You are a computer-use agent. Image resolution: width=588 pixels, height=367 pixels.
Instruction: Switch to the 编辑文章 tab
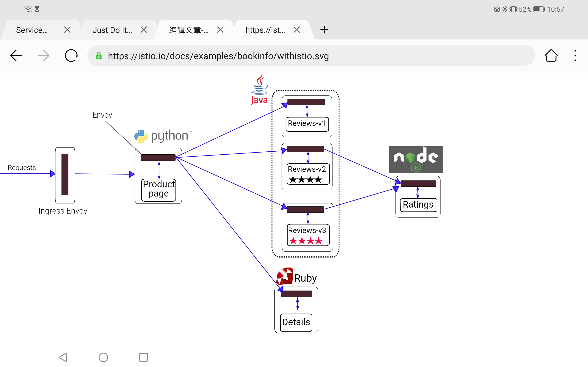tap(189, 30)
